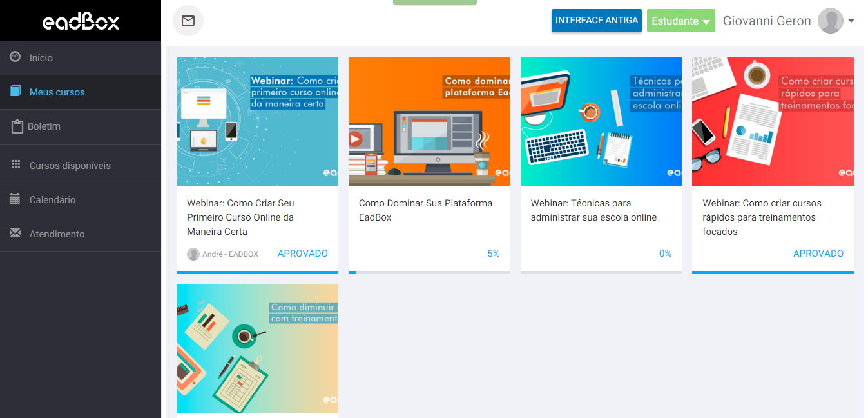Click the Calendário calendar icon
The height and width of the screenshot is (418, 868).
tap(15, 199)
